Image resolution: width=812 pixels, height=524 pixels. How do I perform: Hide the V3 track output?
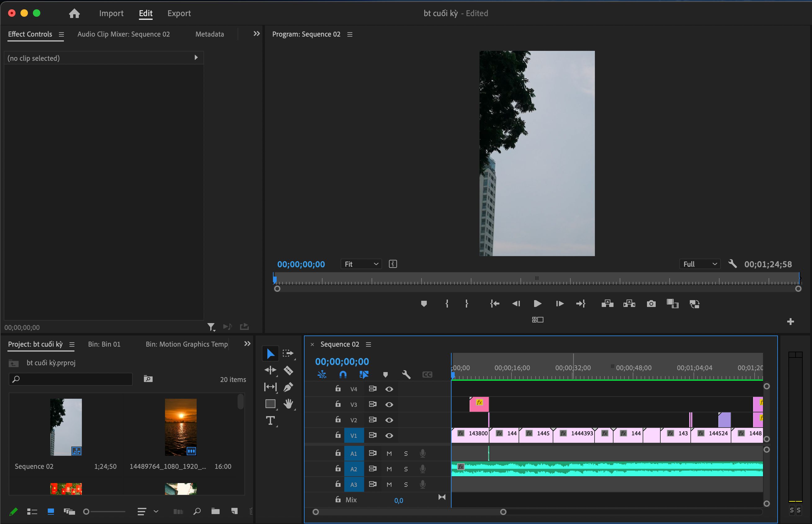point(389,405)
